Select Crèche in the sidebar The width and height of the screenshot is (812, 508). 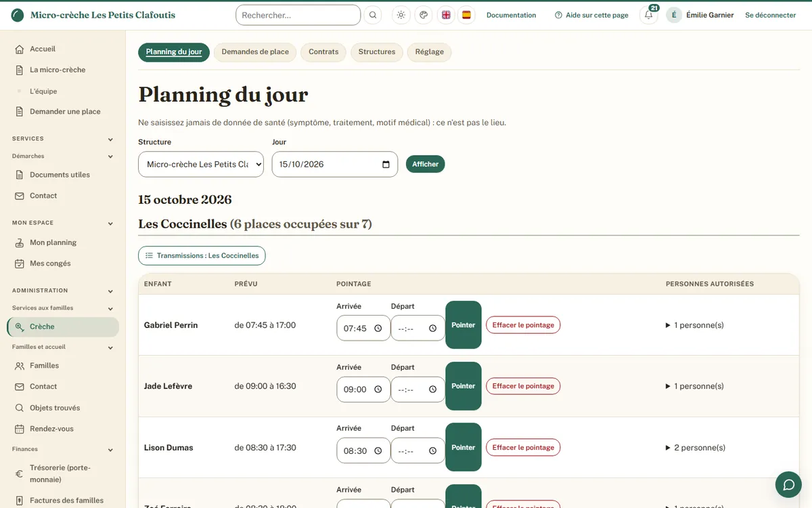pos(63,327)
